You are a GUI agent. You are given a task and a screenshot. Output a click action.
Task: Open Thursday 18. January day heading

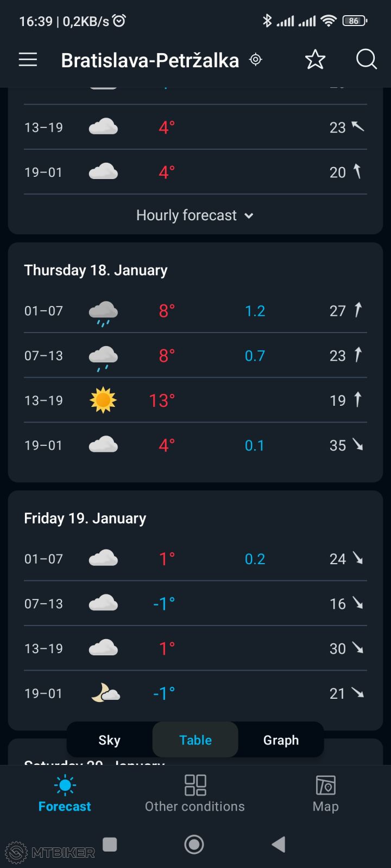[x=96, y=270]
